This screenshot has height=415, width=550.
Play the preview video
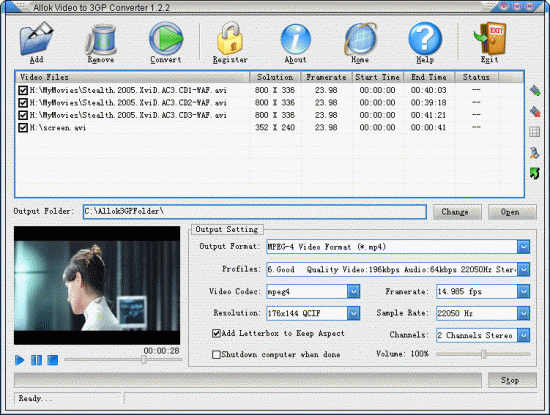click(20, 360)
